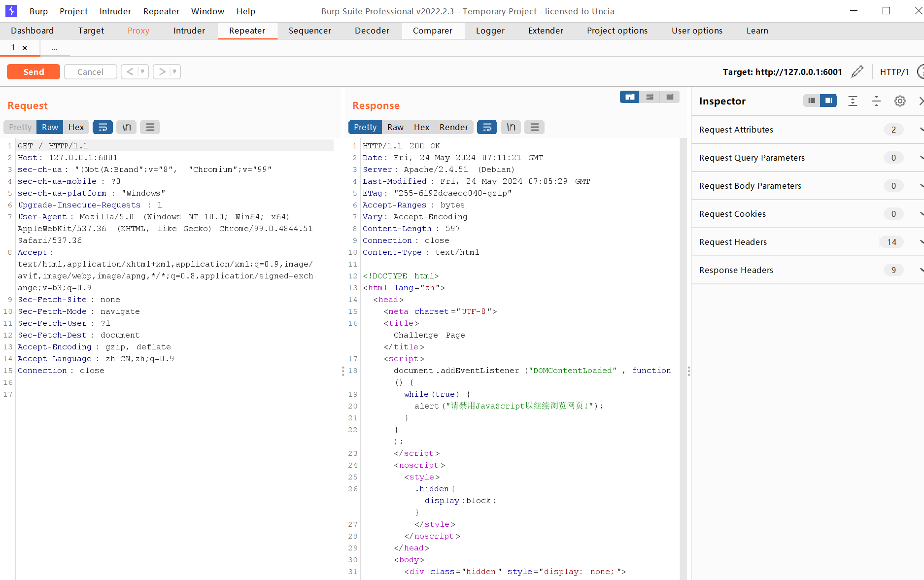Viewport: 924px width, 580px height.
Task: Click the Burp Suite lightning logo icon
Action: click(x=11, y=11)
